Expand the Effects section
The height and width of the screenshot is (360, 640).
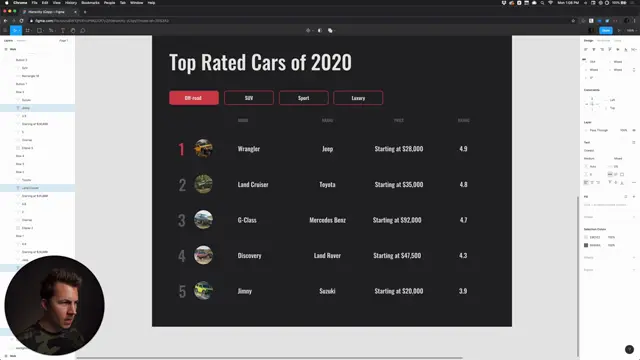click(589, 258)
